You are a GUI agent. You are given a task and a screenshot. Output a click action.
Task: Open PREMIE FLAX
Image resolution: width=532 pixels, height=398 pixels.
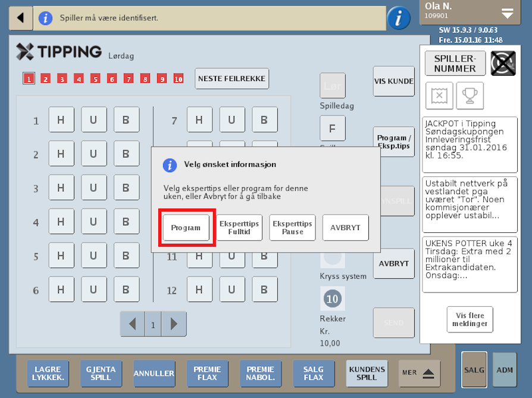click(207, 374)
